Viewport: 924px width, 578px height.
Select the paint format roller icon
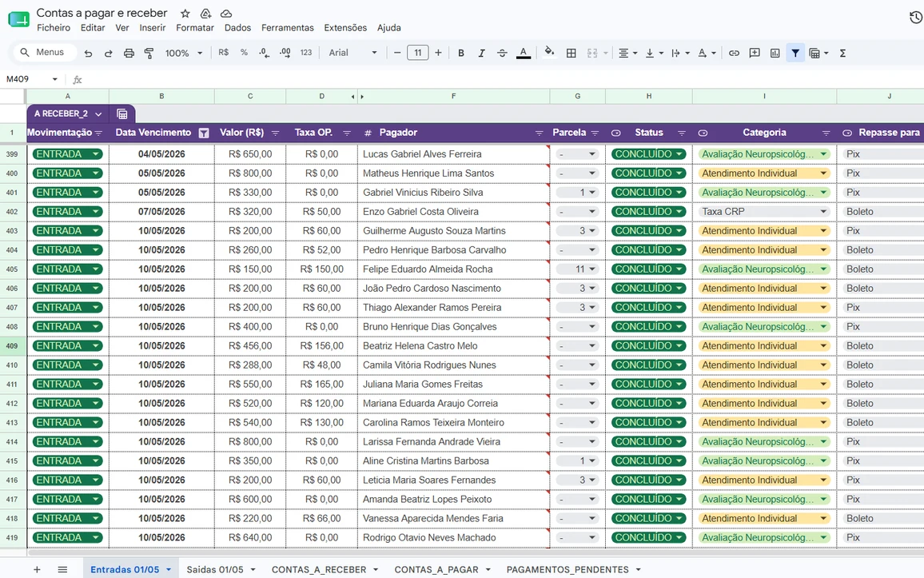[x=149, y=53]
